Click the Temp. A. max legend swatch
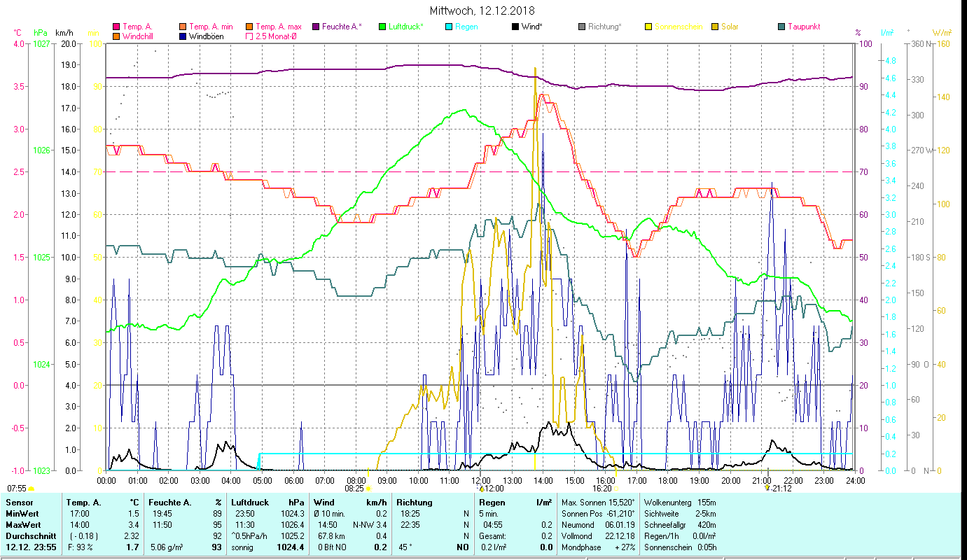 coord(248,27)
